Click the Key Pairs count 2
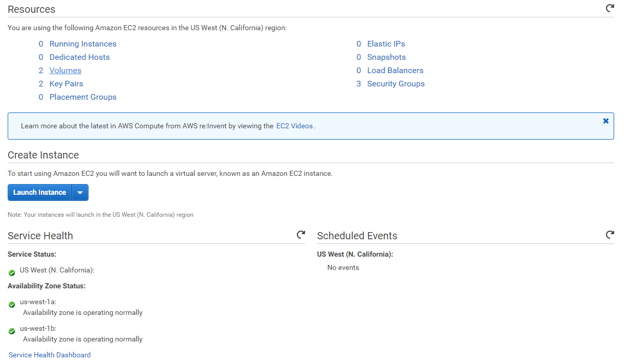Screen dimensions: 630x364 point(41,84)
